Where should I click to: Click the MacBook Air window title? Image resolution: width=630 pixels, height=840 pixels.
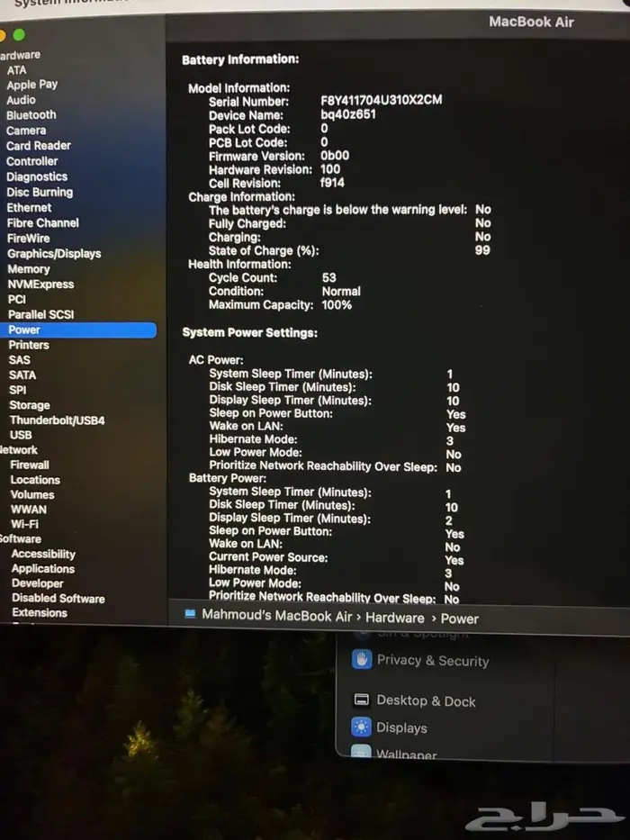pos(531,23)
